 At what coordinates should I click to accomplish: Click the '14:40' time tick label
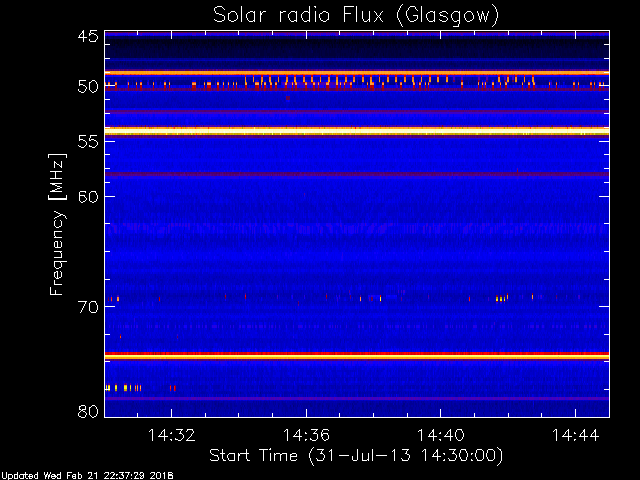point(440,435)
